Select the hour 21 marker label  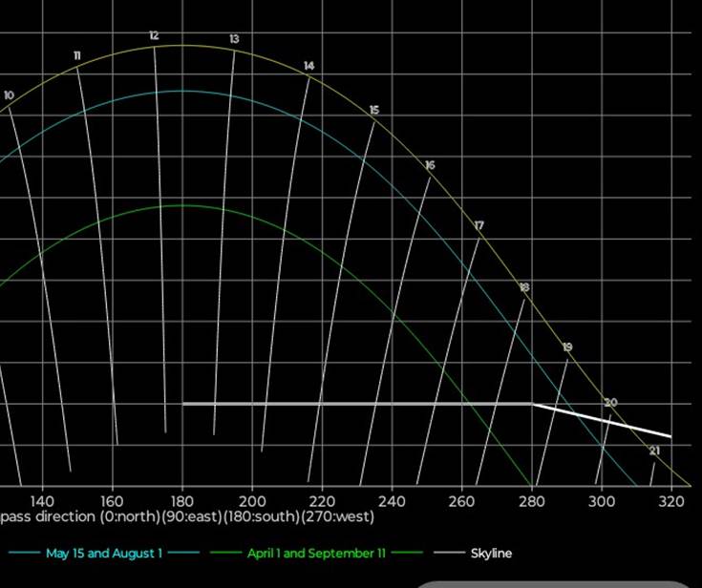click(x=654, y=451)
